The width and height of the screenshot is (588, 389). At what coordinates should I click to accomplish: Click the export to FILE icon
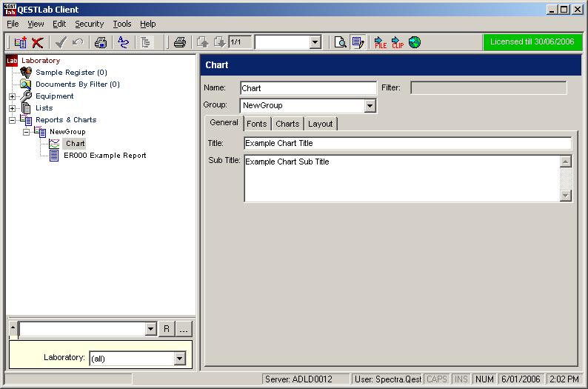[x=380, y=43]
